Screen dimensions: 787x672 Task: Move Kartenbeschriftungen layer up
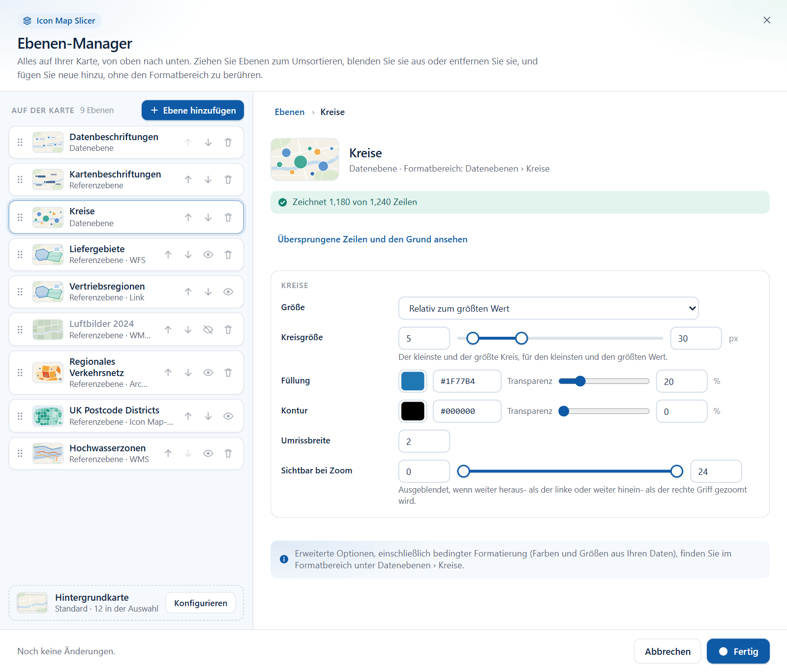pos(188,180)
